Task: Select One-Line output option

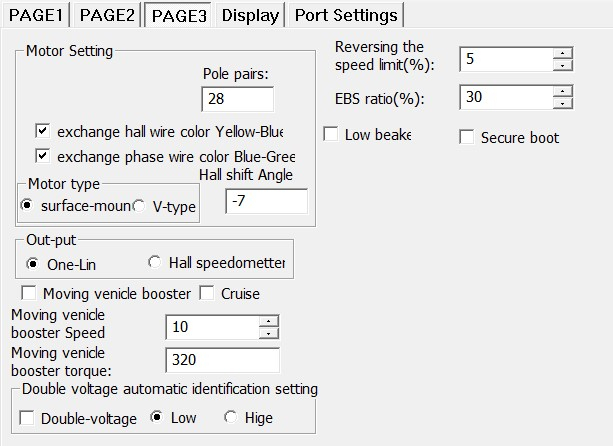Action: point(33,264)
